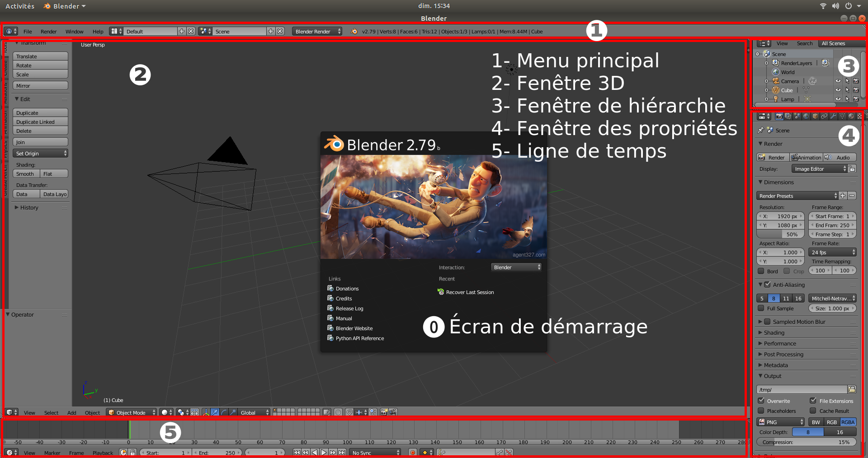The image size is (868, 458).
Task: Click the Lamp bulb icon in outliner
Action: click(776, 99)
